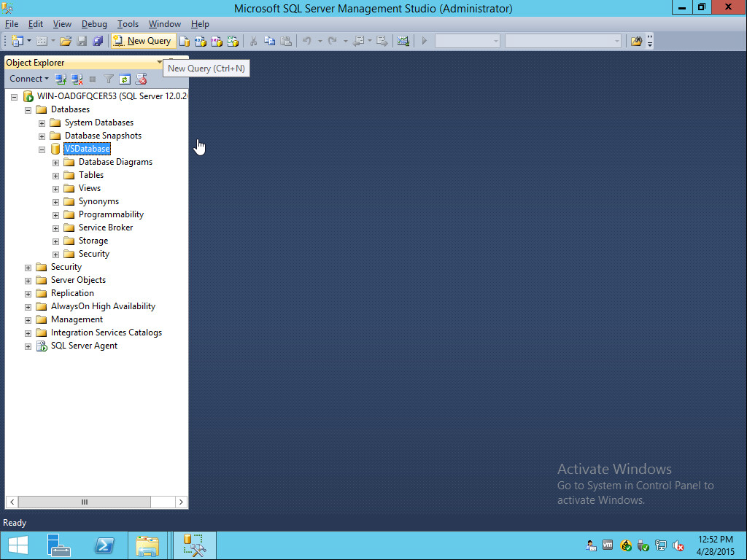This screenshot has width=747, height=560.
Task: Select the Storage folder
Action: 93,241
